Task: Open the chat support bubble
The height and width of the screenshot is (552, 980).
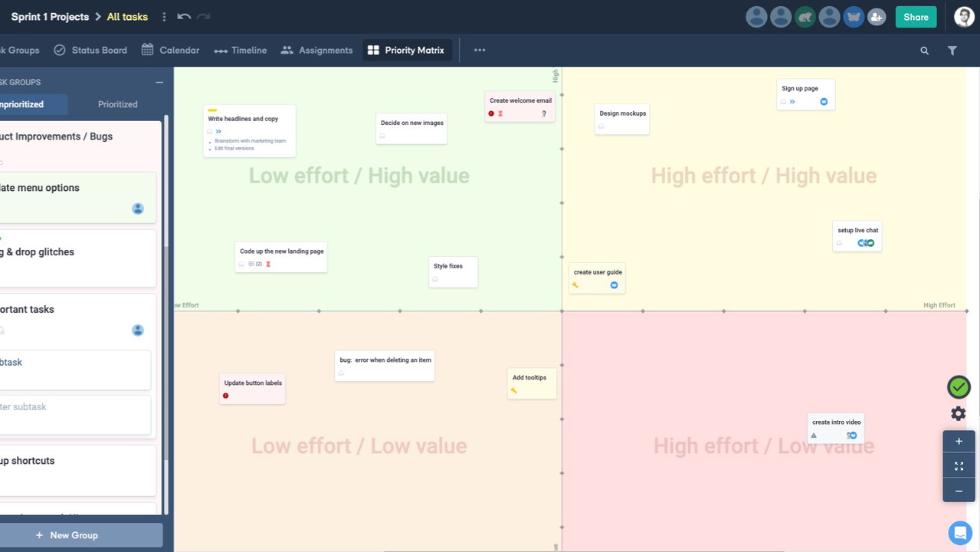Action: [x=959, y=532]
